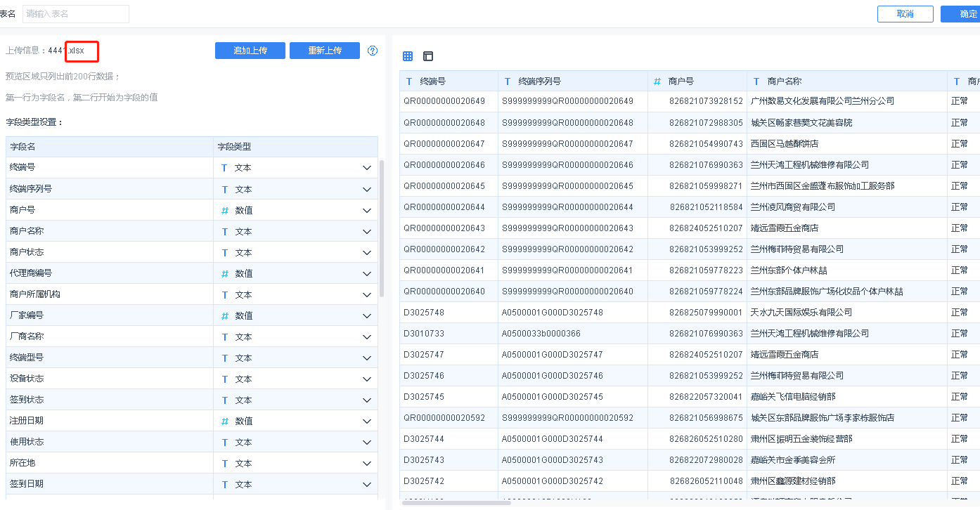The image size is (980, 510).
Task: Click the 确定 button
Action: tap(960, 14)
